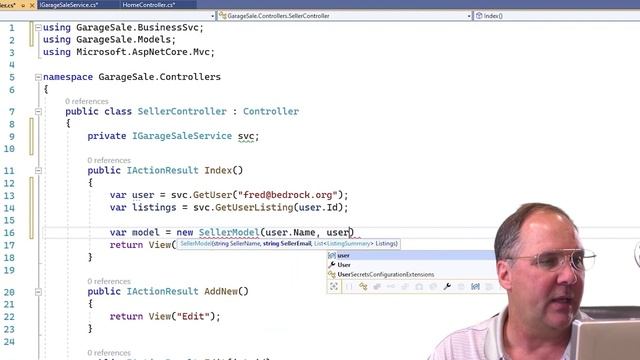The image size is (640, 360).
Task: Click the wrench icon beside 'User' suggestion
Action: click(332, 265)
